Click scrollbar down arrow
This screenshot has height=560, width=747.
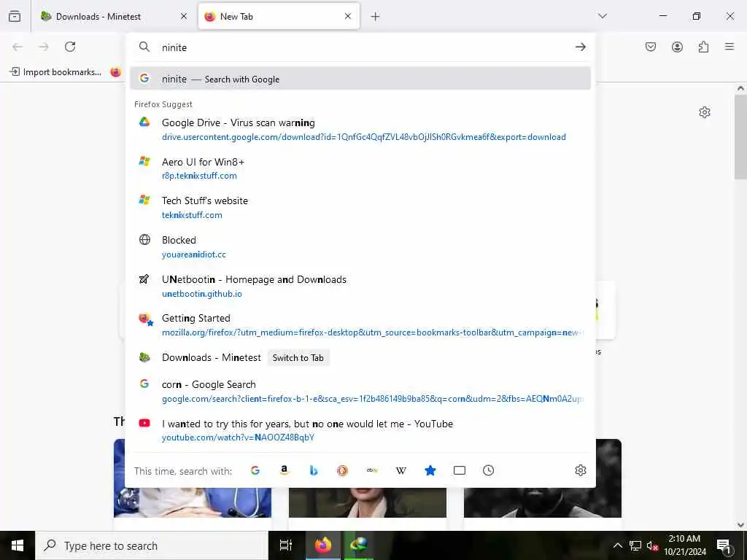click(x=740, y=525)
